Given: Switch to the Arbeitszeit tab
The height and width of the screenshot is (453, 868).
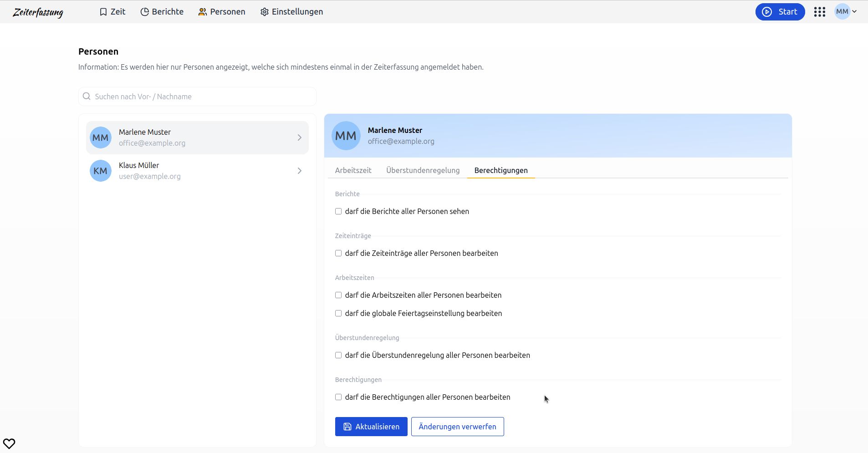Looking at the screenshot, I should (x=353, y=170).
